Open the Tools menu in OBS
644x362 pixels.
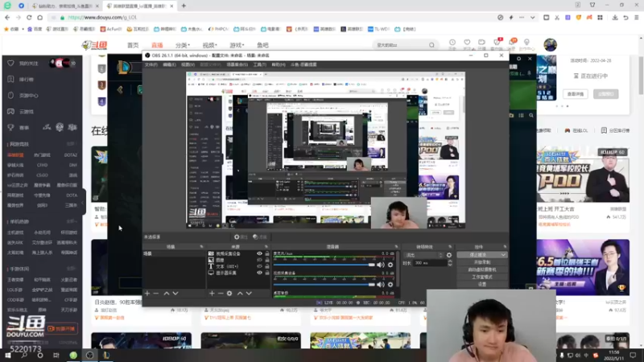coord(259,64)
